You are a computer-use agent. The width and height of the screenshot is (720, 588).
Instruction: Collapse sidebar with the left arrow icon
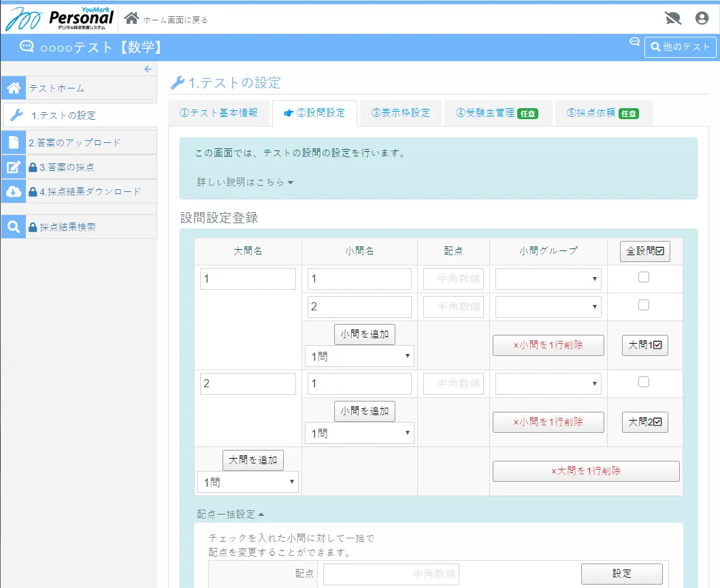coord(148,69)
